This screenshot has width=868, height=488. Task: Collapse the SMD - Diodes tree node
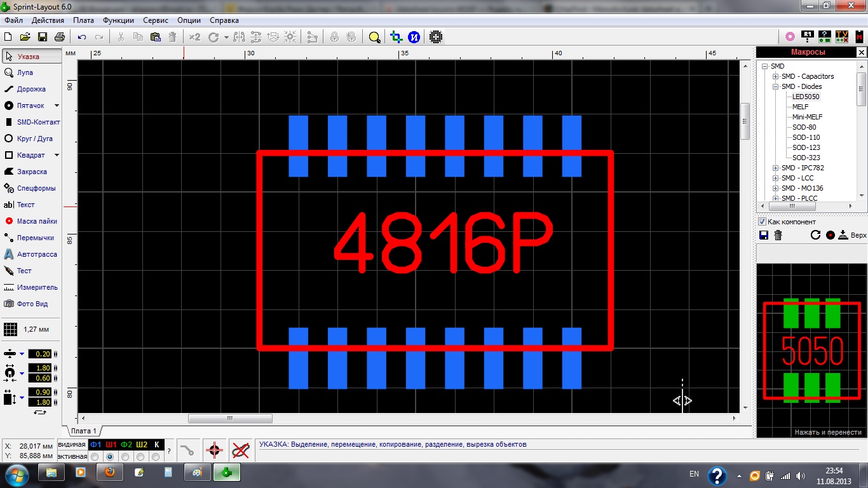coord(776,86)
